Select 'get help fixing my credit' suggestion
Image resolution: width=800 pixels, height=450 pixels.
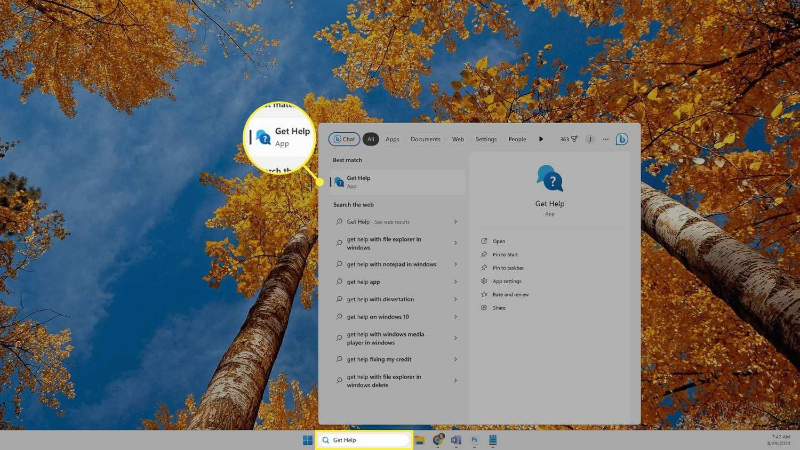[x=397, y=359]
